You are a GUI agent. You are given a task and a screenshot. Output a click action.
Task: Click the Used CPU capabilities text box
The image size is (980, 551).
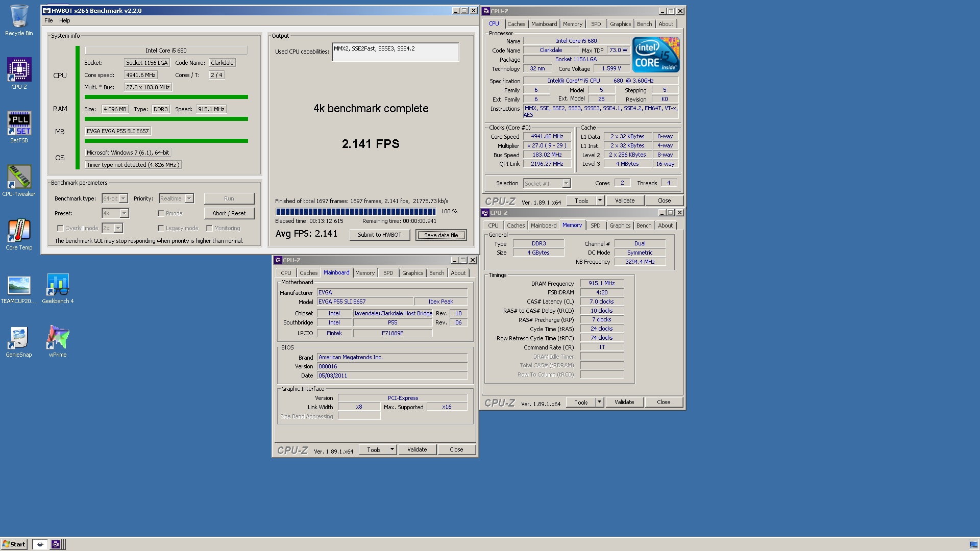point(395,52)
